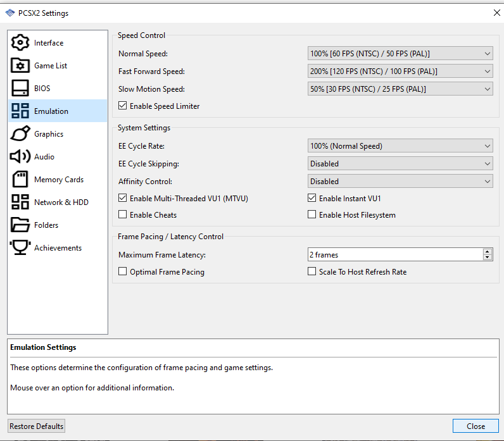Screen dimensions: 504x441
Task: Click the Network & HDD icon
Action: coord(20,202)
